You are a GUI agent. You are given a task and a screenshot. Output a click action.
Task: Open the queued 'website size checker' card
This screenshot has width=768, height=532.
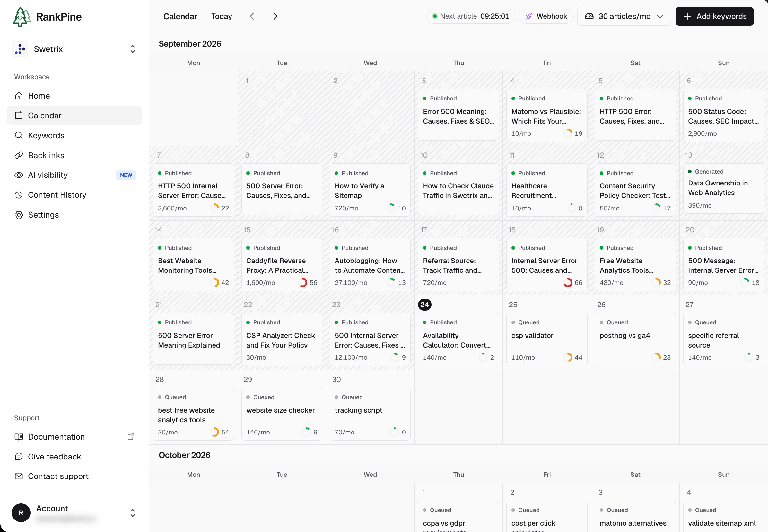tap(282, 414)
